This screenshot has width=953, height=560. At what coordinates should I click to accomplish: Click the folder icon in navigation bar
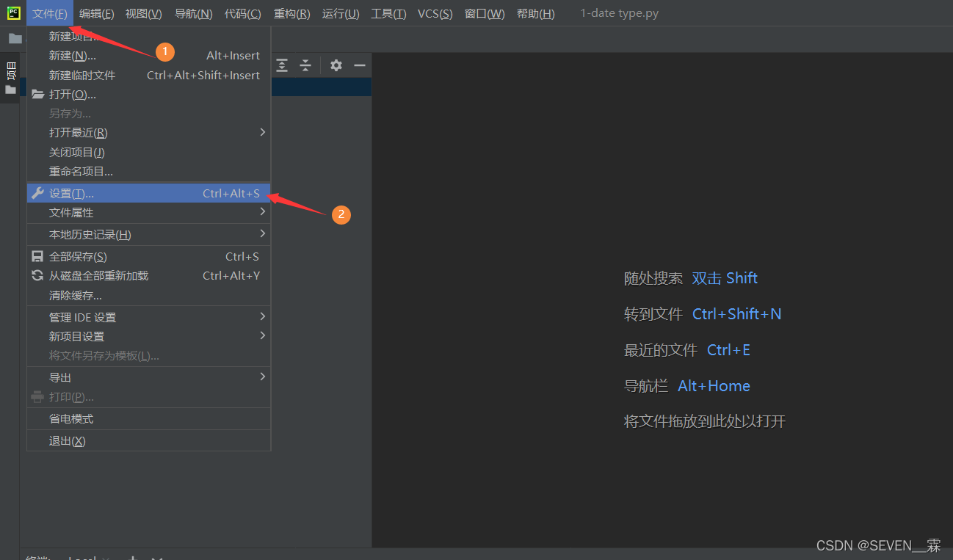point(15,38)
